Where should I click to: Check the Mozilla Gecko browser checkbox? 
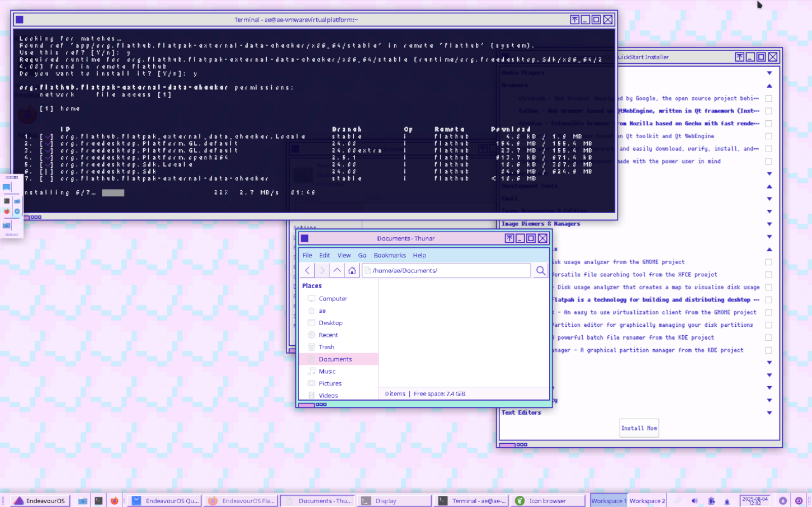[768, 124]
